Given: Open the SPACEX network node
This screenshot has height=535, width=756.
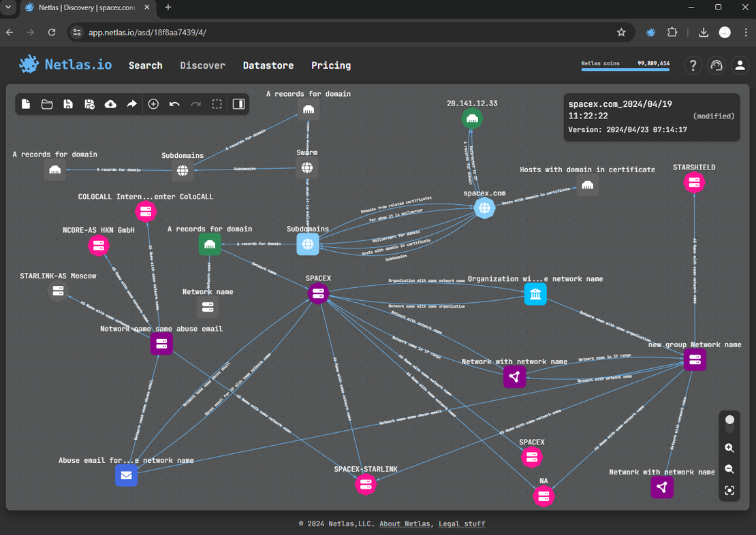Looking at the screenshot, I should point(318,293).
